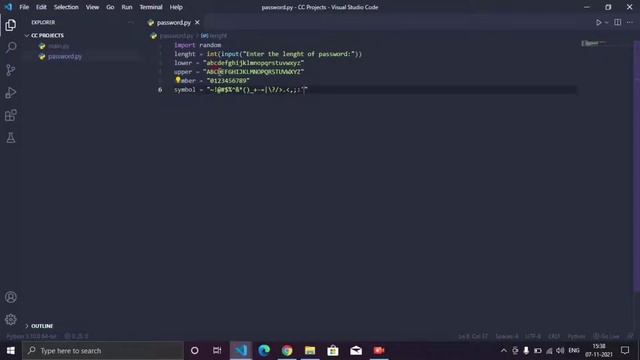Change Python language mode in status bar

(576, 336)
